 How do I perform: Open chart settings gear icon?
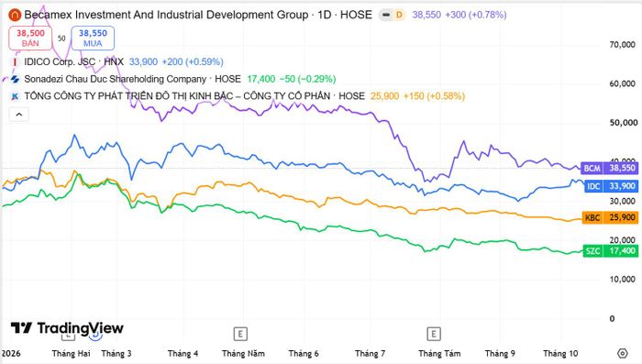click(x=623, y=353)
